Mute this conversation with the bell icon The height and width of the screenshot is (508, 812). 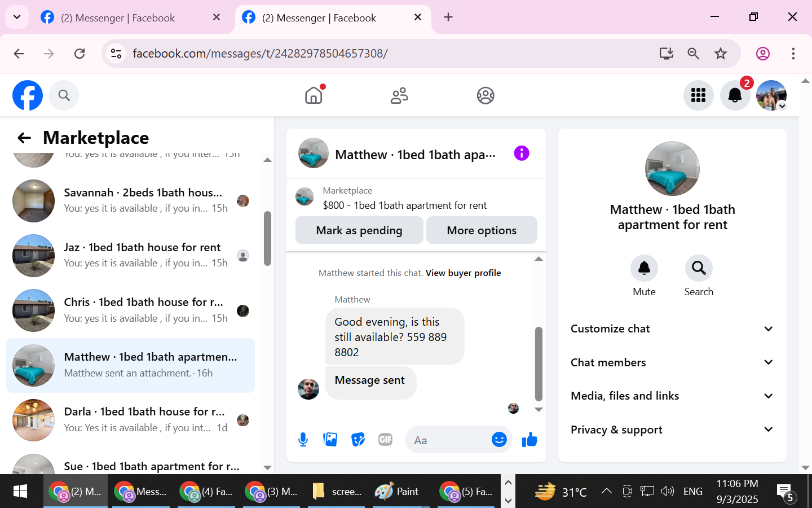tap(644, 268)
